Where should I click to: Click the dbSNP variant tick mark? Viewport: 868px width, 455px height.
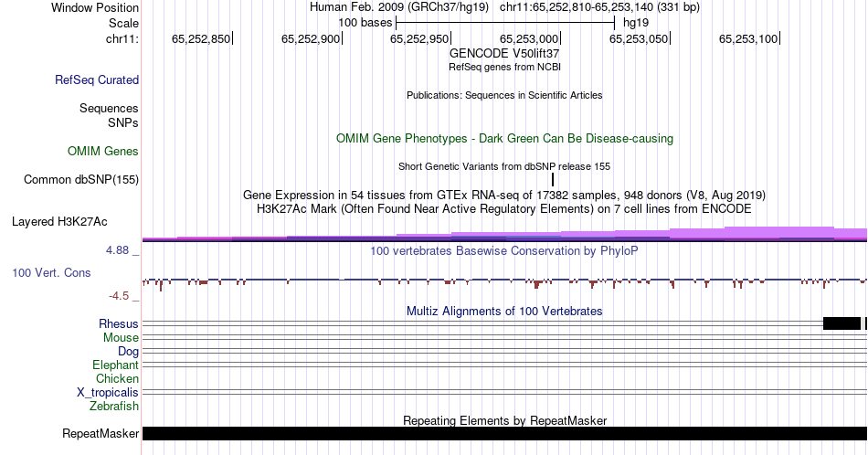(x=553, y=179)
